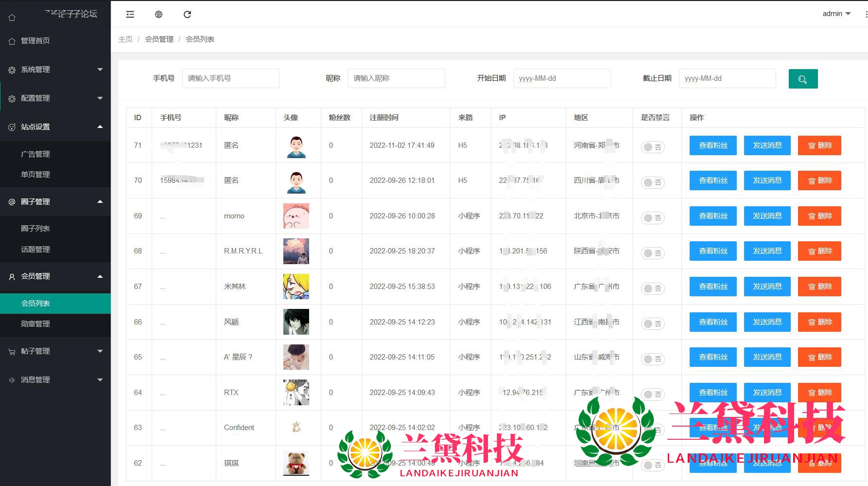The width and height of the screenshot is (868, 486).
Task: Click the green search magnifier button
Action: pyautogui.click(x=802, y=79)
